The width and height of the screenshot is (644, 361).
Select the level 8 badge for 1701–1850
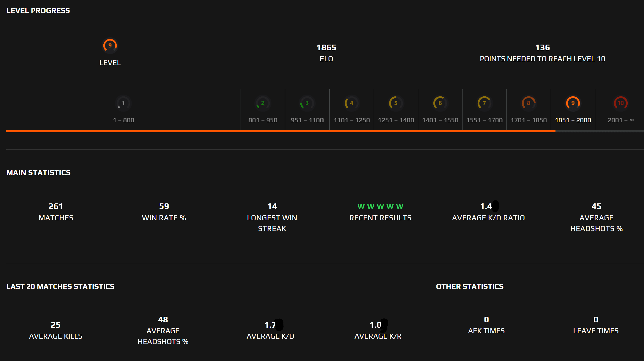click(528, 103)
